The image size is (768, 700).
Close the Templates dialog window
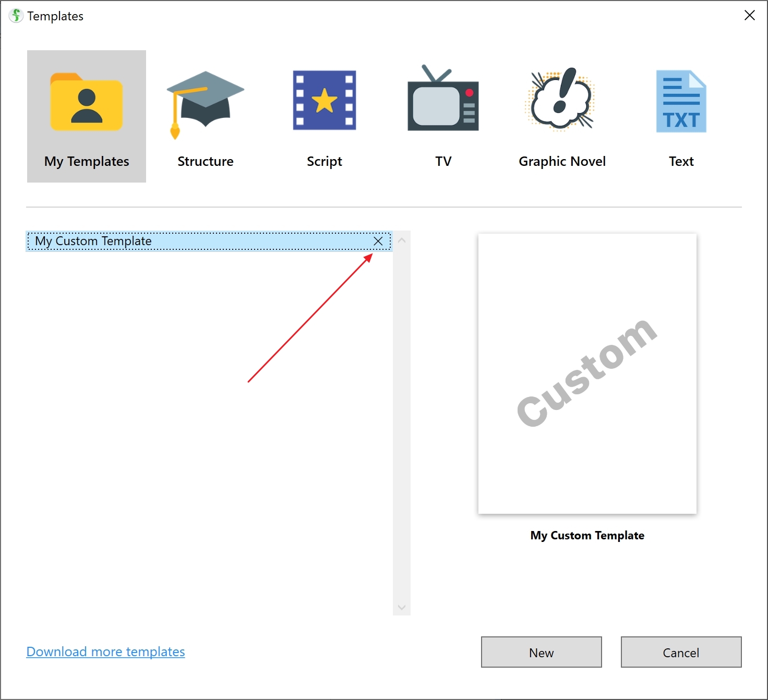click(749, 16)
